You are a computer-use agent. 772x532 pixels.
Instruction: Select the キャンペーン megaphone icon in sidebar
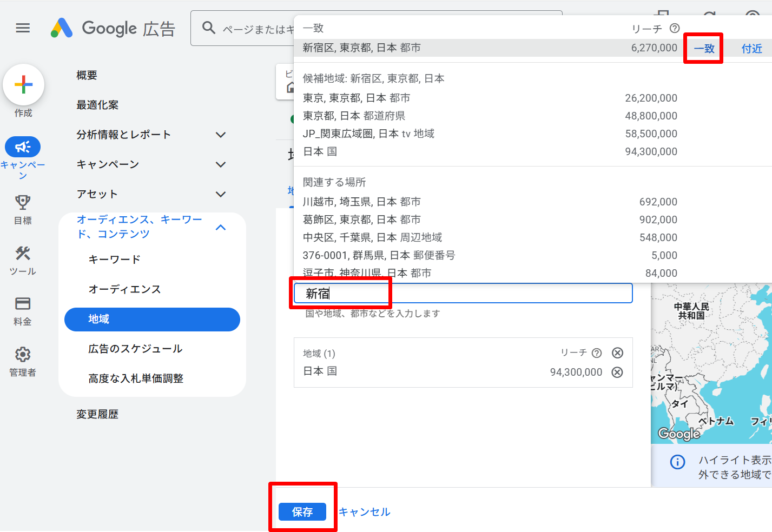(x=23, y=147)
